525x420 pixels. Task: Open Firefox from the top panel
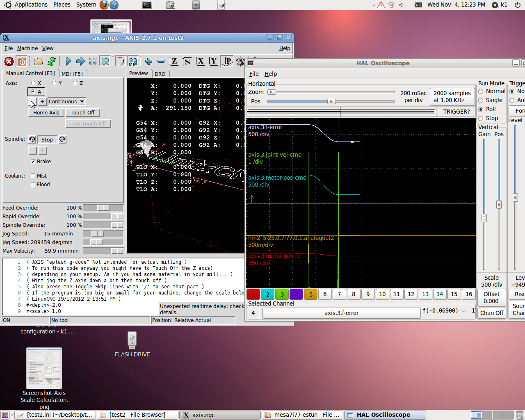104,5
